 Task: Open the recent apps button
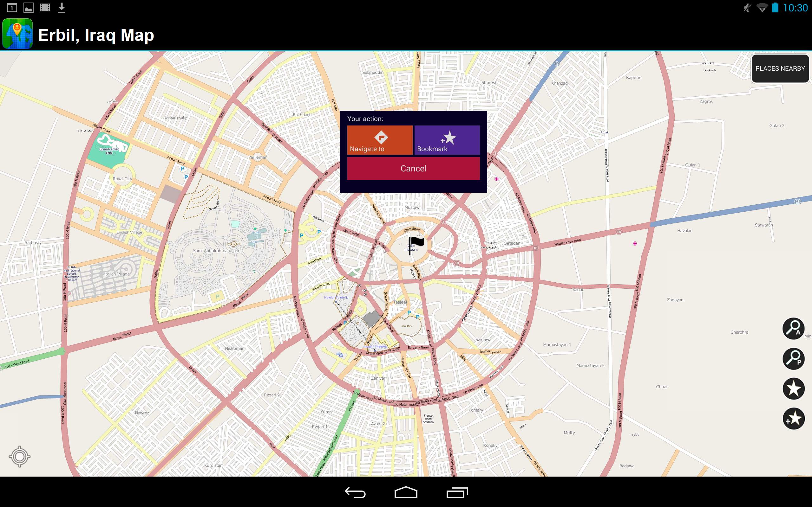coord(458,493)
